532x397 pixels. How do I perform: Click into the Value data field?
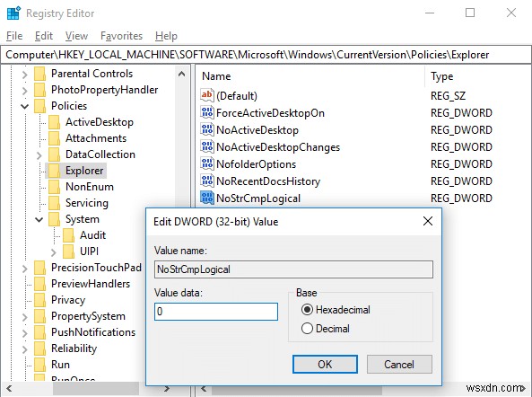(216, 312)
